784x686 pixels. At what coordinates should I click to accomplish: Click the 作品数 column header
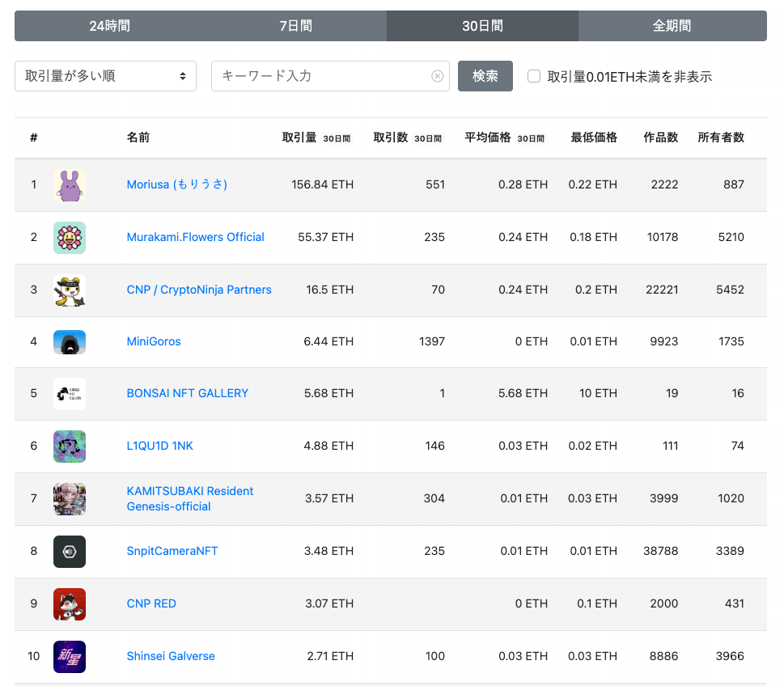click(660, 138)
